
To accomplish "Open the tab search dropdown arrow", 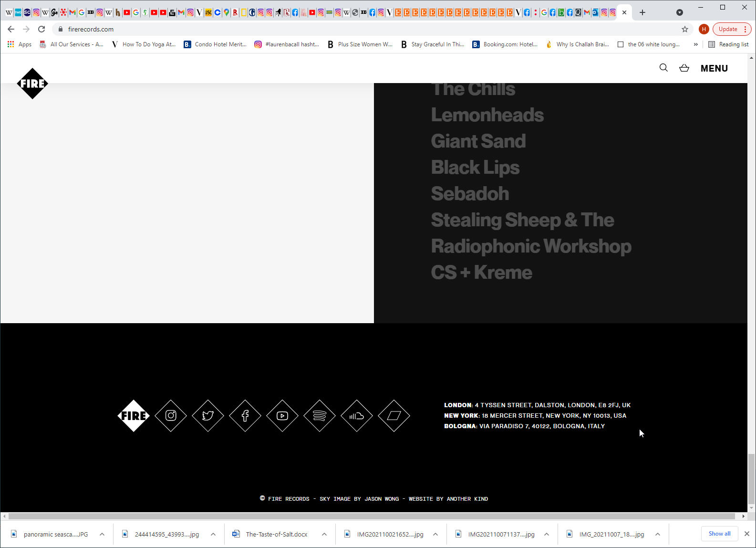I will [x=680, y=12].
